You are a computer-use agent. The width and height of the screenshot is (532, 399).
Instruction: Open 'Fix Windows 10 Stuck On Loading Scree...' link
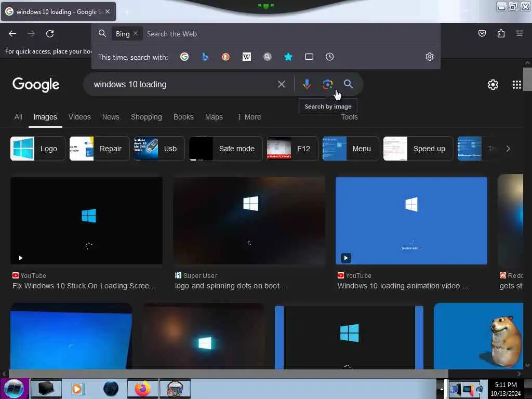pos(84,286)
